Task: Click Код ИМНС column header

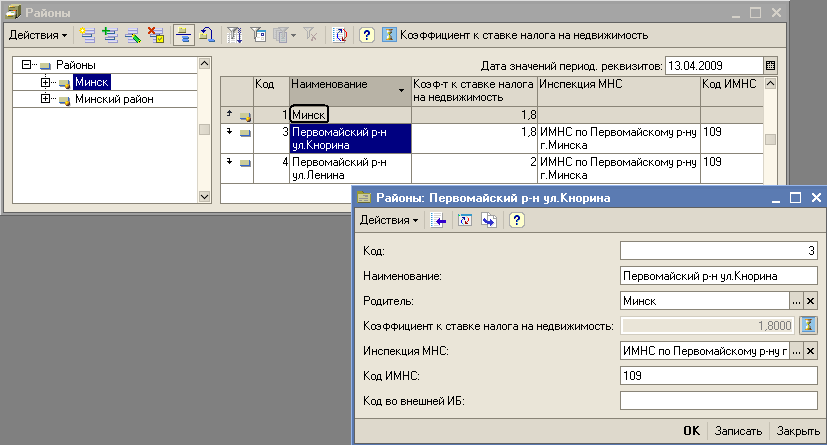Action: click(x=732, y=91)
